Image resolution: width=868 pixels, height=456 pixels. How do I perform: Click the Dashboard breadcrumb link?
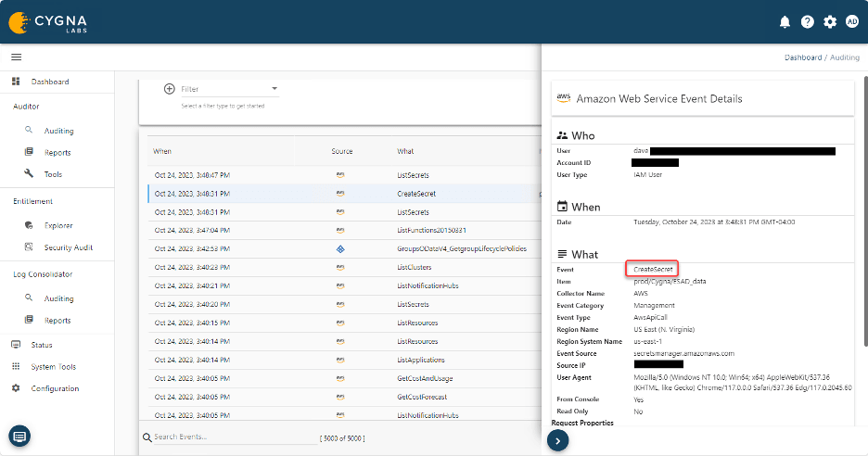point(802,57)
